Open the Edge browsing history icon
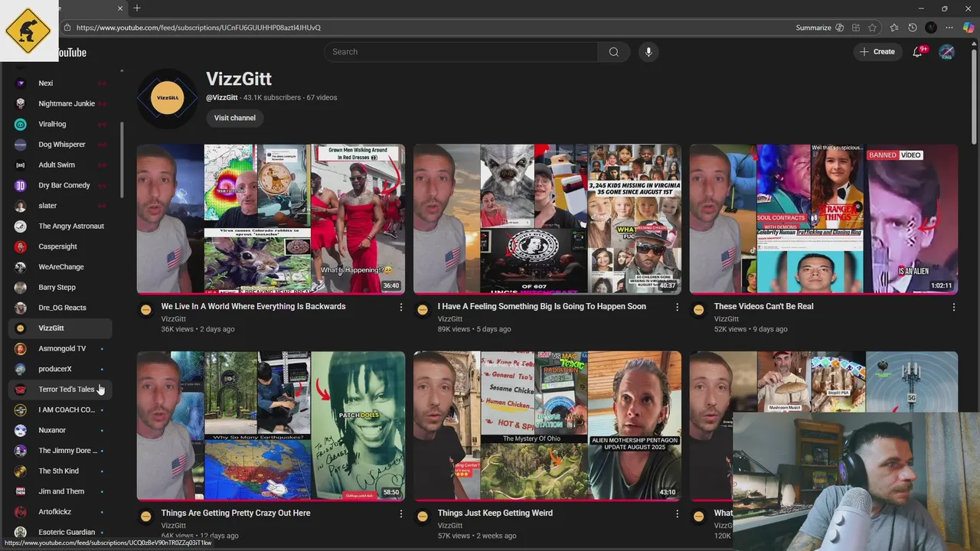 pos(912,28)
